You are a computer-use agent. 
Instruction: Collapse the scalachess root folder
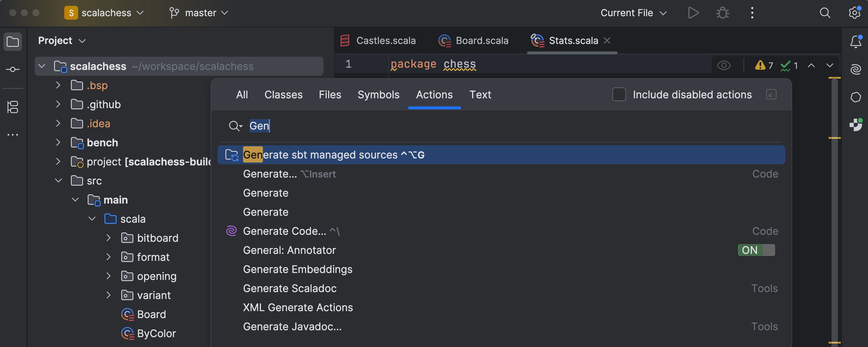pyautogui.click(x=42, y=66)
